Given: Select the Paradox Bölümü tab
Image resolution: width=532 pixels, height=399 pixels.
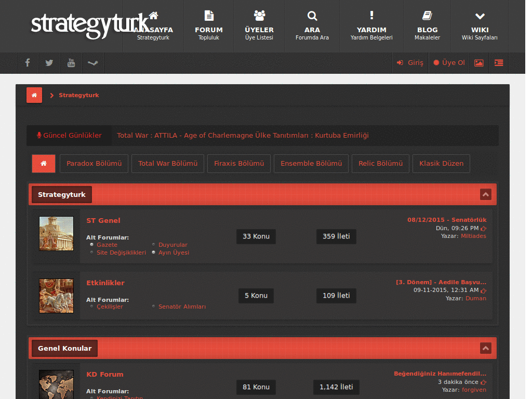Looking at the screenshot, I should [94, 164].
